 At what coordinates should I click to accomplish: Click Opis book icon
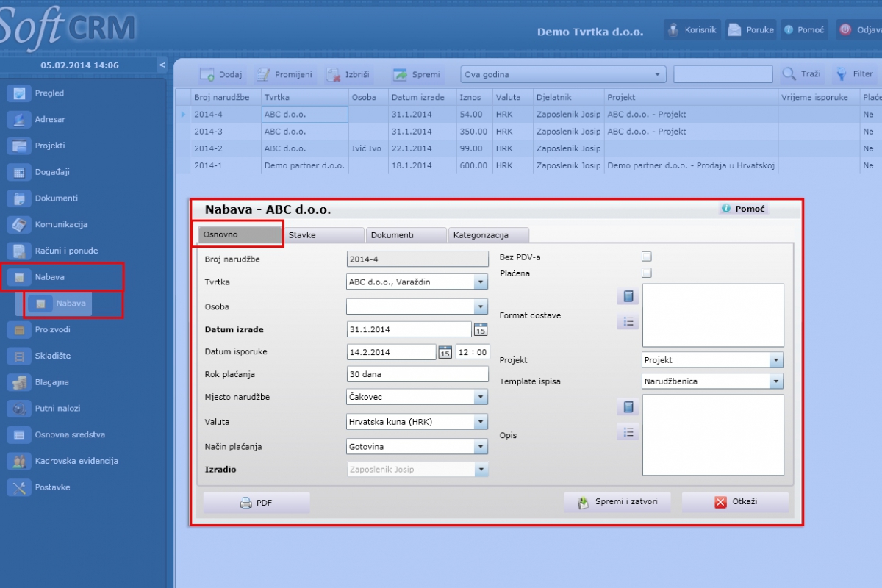click(x=628, y=407)
